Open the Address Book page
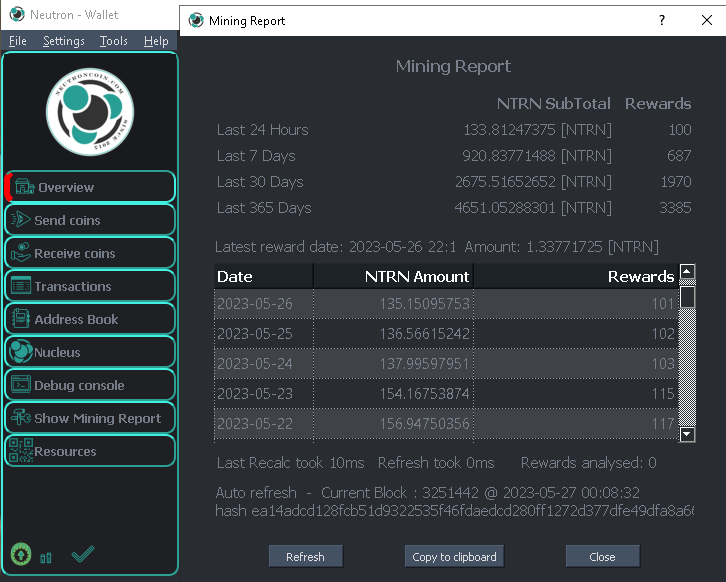 coord(90,319)
